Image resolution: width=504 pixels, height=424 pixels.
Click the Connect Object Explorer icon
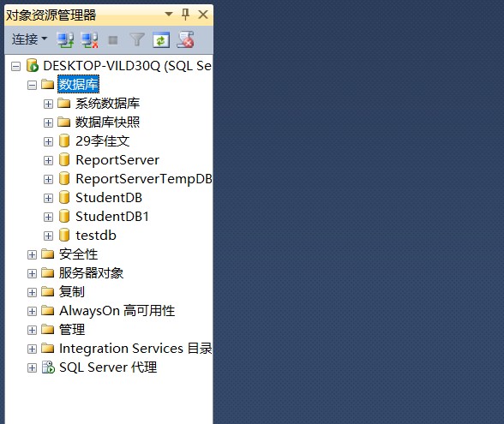point(65,40)
